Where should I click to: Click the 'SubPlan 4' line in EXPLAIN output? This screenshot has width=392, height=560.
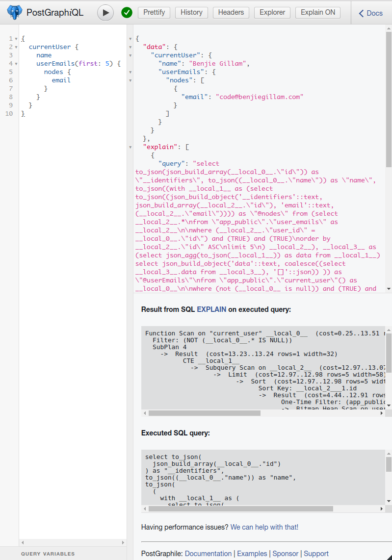pyautogui.click(x=169, y=347)
